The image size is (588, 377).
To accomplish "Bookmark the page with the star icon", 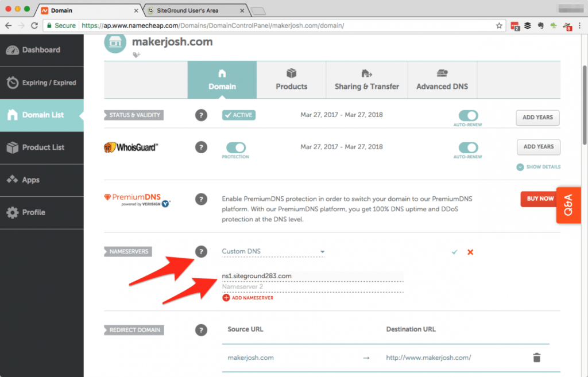I will pyautogui.click(x=499, y=25).
